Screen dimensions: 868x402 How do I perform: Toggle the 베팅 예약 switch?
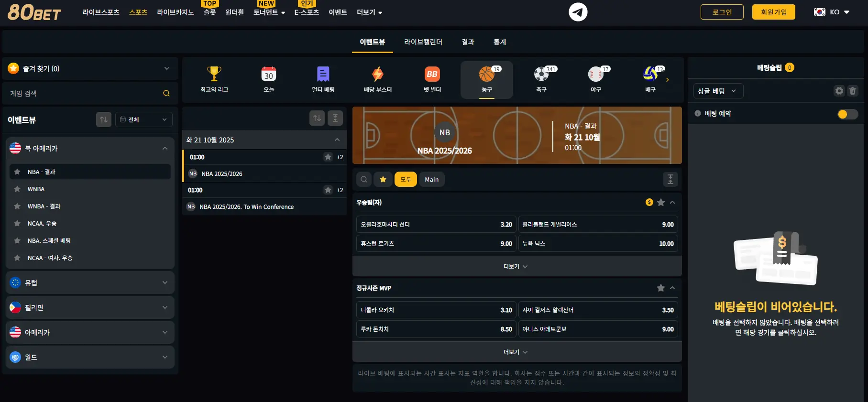[x=847, y=114]
